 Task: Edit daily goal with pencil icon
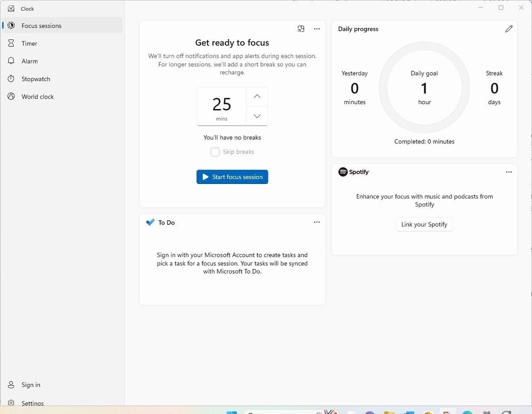(508, 29)
